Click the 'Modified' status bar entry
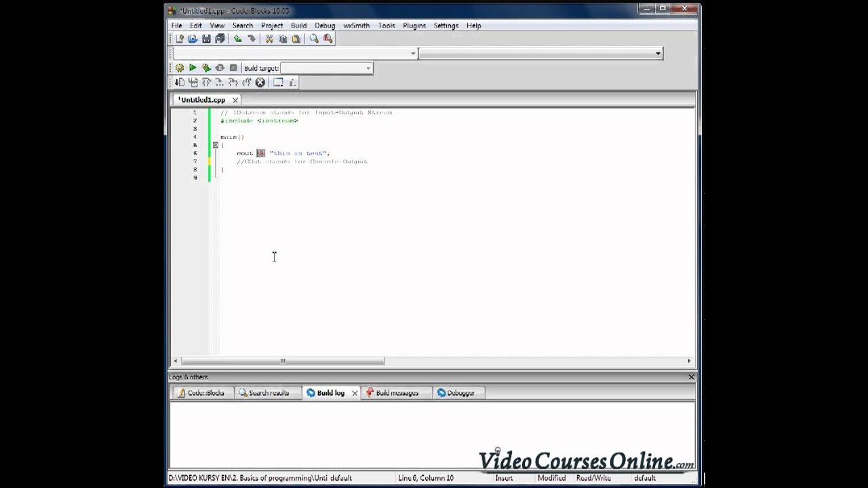The height and width of the screenshot is (488, 868). tap(551, 478)
